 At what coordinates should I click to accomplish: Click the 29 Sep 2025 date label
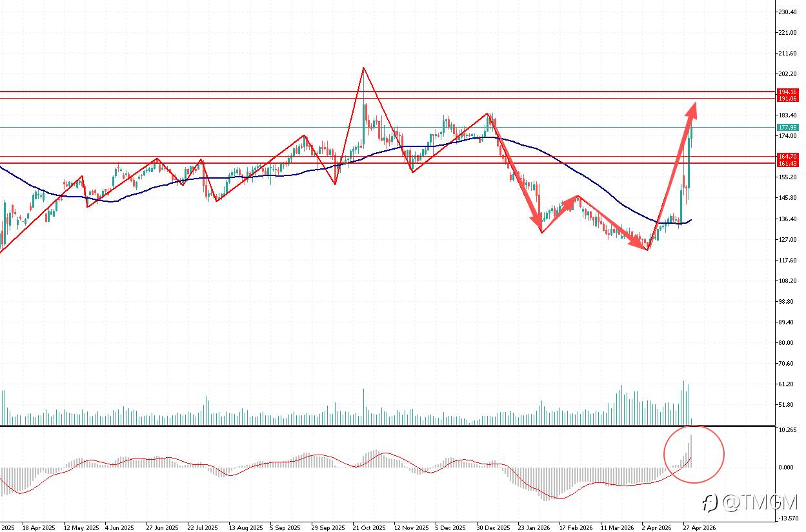[x=328, y=527]
